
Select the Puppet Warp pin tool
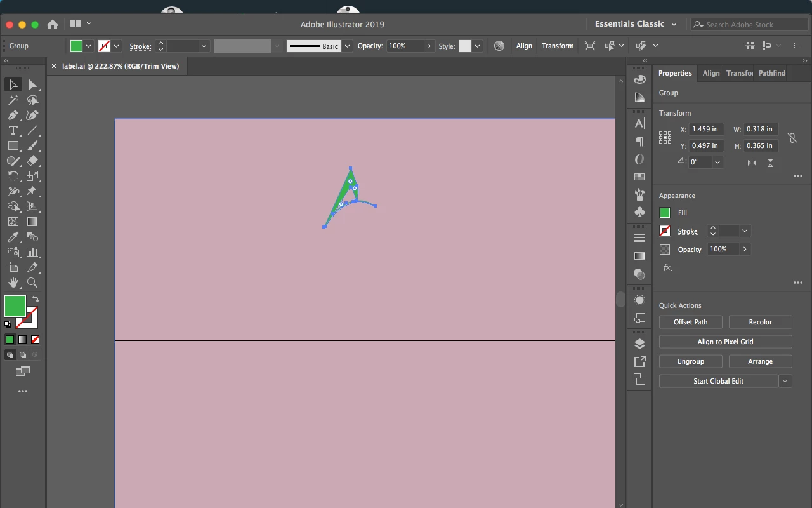(x=32, y=191)
